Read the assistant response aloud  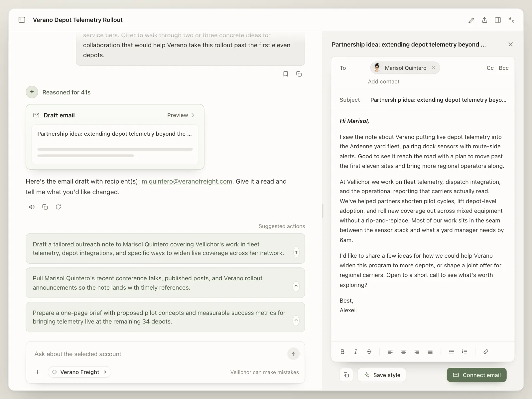(x=32, y=207)
